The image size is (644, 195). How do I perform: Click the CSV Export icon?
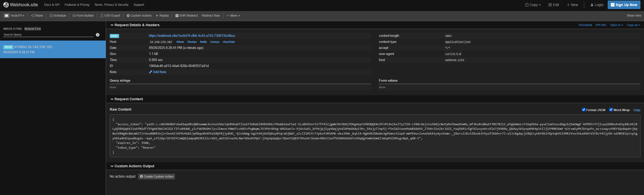pos(102,16)
